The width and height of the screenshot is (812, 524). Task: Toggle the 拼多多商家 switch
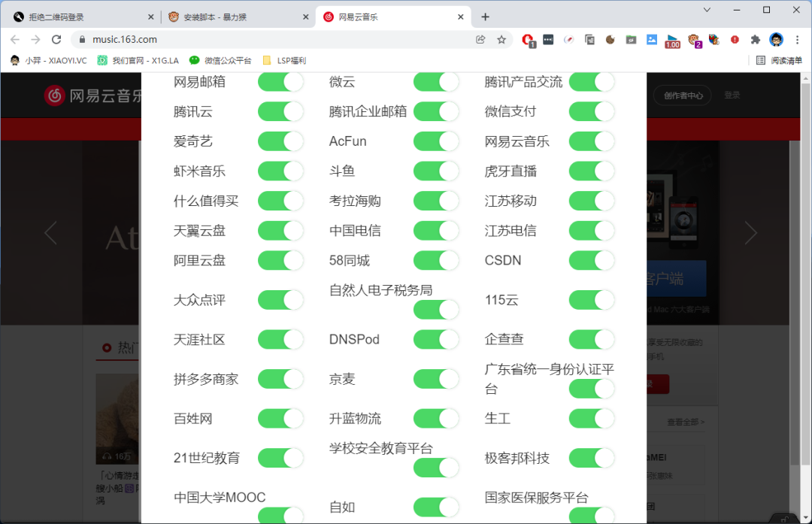pyautogui.click(x=280, y=379)
